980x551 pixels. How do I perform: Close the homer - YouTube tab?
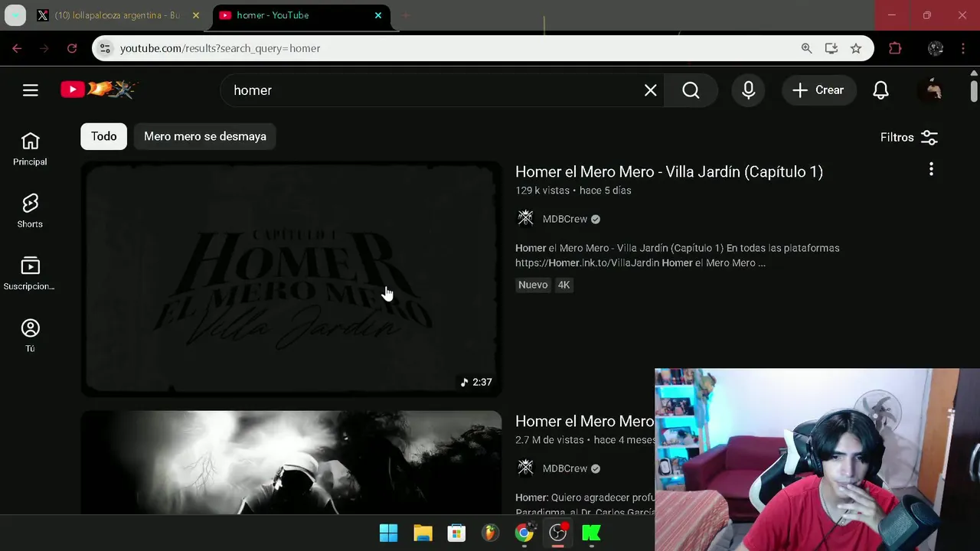(x=377, y=15)
